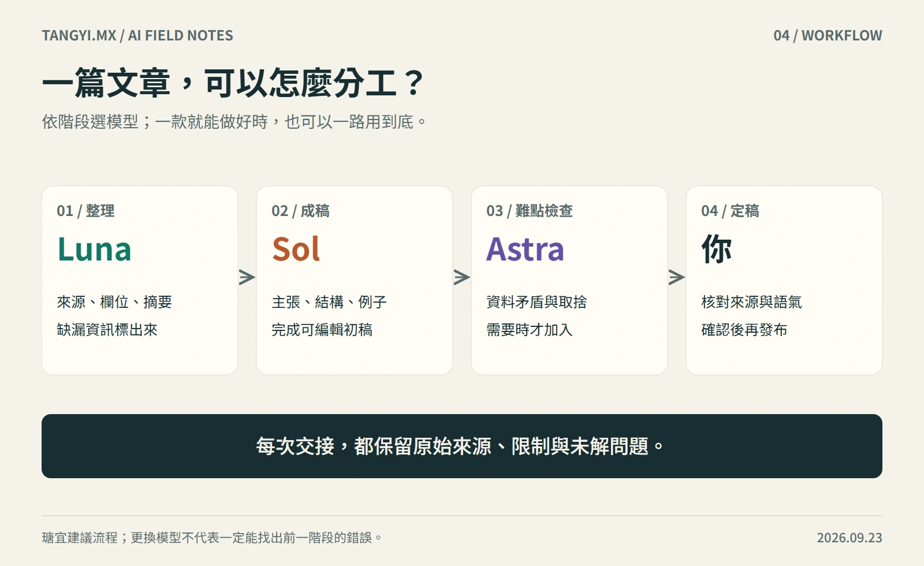Click the line 主張、結構、例子
Image resolution: width=924 pixels, height=566 pixels.
329,302
